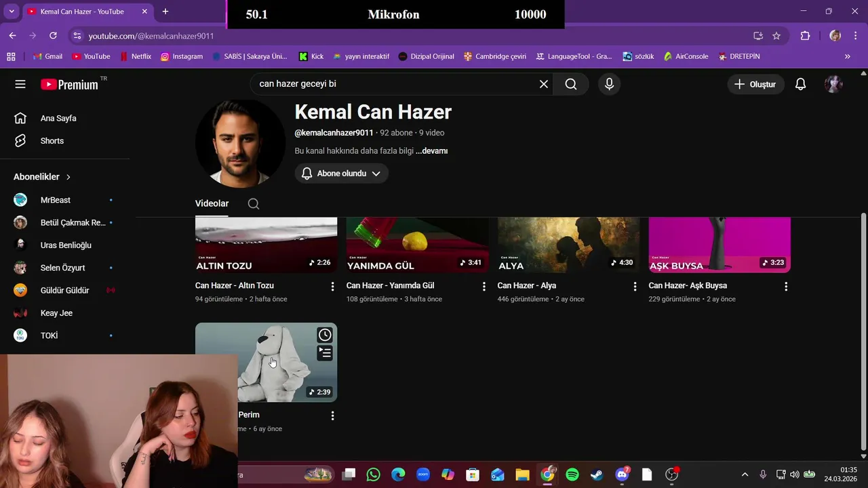
Task: Open Spotify from the taskbar
Action: tap(572, 474)
